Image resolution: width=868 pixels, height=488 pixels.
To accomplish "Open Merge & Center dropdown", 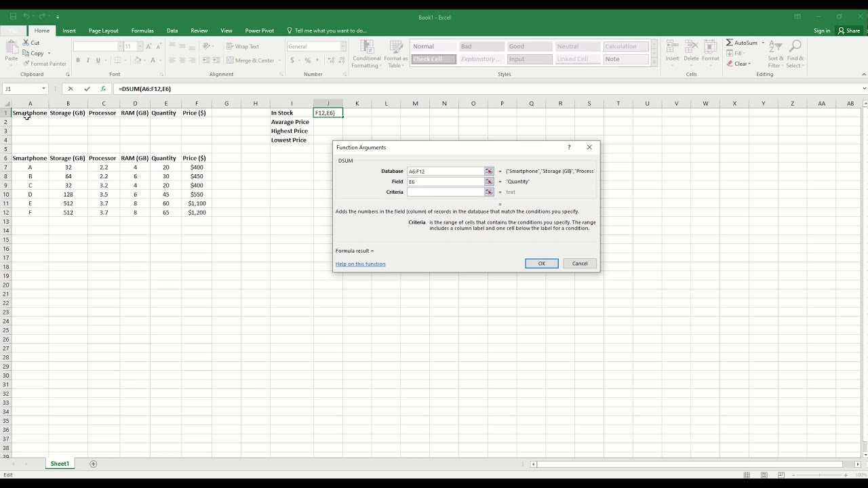I will [279, 60].
